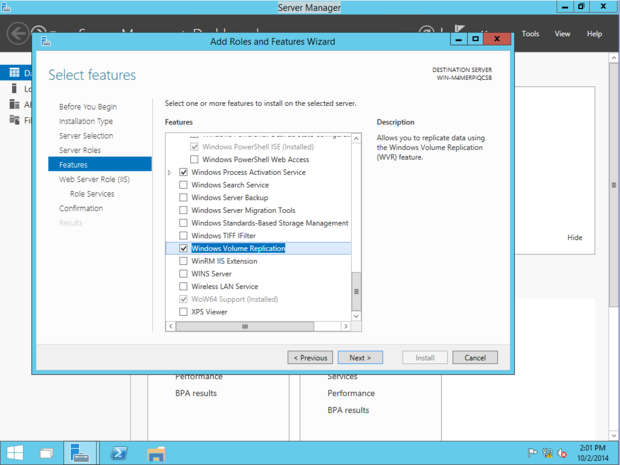Click the taskbar clock showing 2:01 PM
620x465 pixels.
592,453
